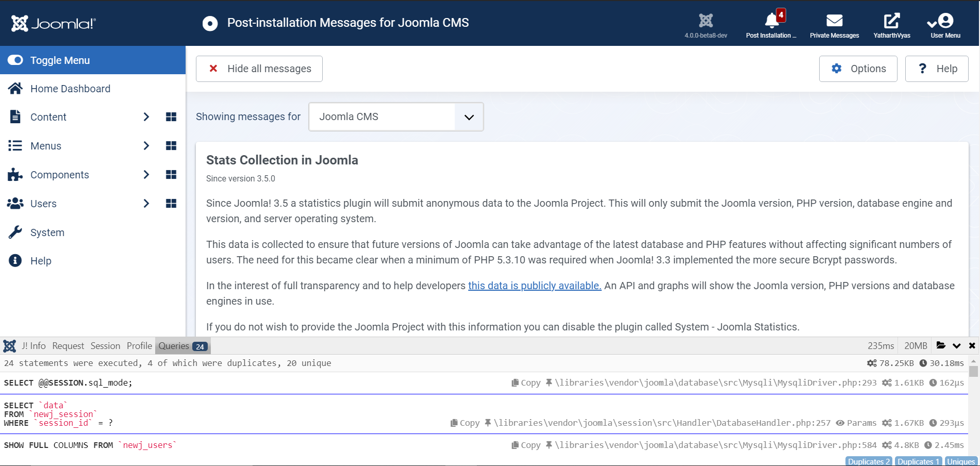Open Users sidebar item
This screenshot has height=466, width=980.
[43, 204]
